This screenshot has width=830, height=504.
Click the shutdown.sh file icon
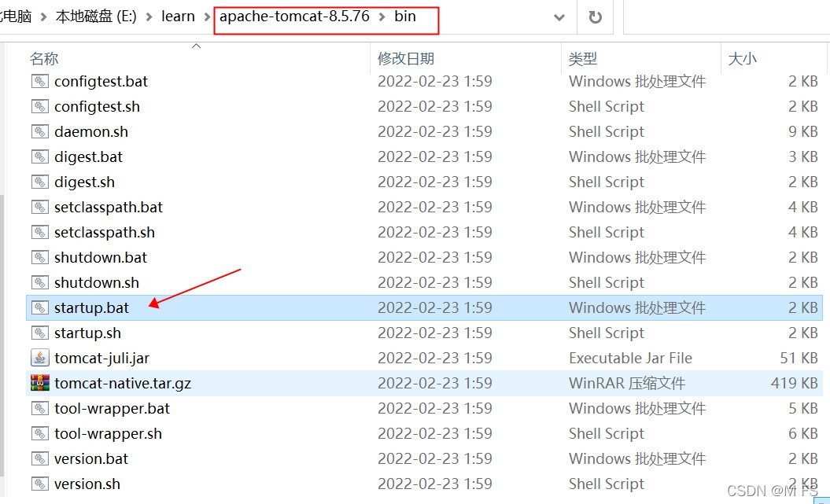pos(39,282)
